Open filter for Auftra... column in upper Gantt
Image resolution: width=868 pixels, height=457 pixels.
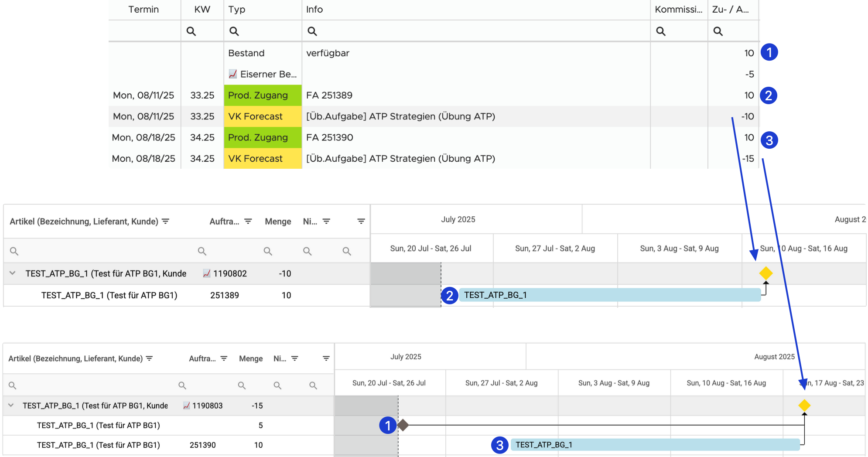248,222
